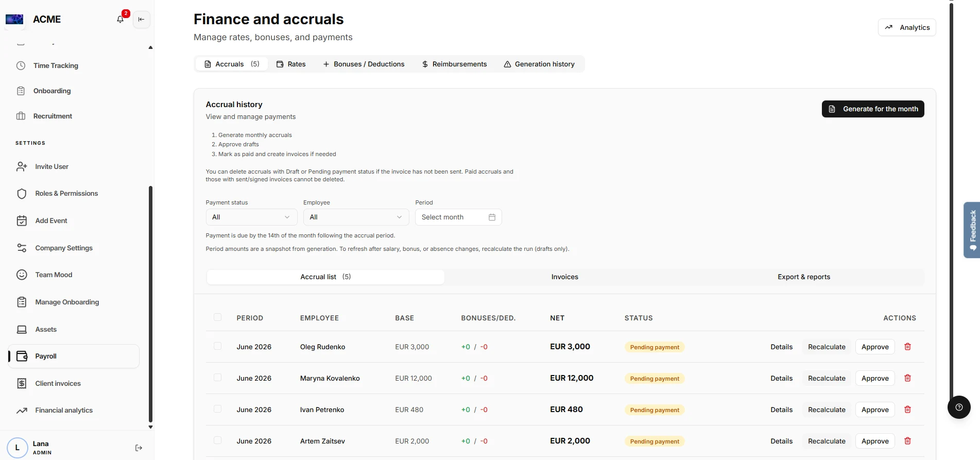The width and height of the screenshot is (980, 460).
Task: Open Team Mood page
Action: click(54, 275)
